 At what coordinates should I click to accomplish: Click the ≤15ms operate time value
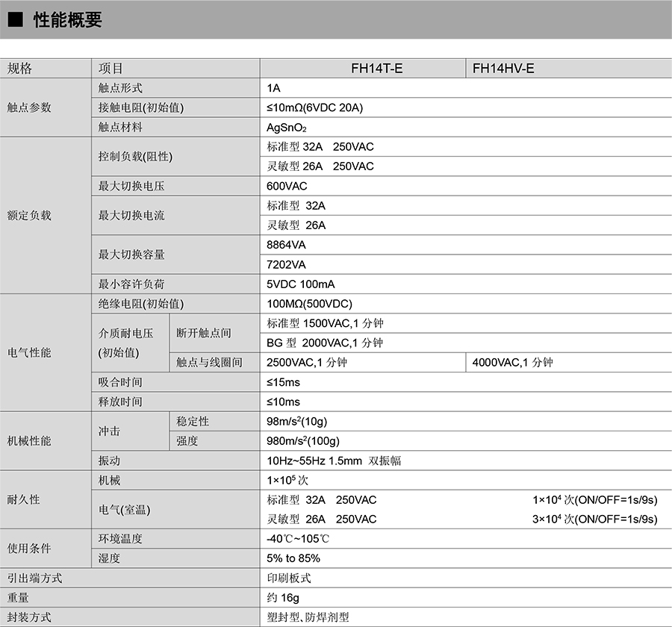pos(283,382)
